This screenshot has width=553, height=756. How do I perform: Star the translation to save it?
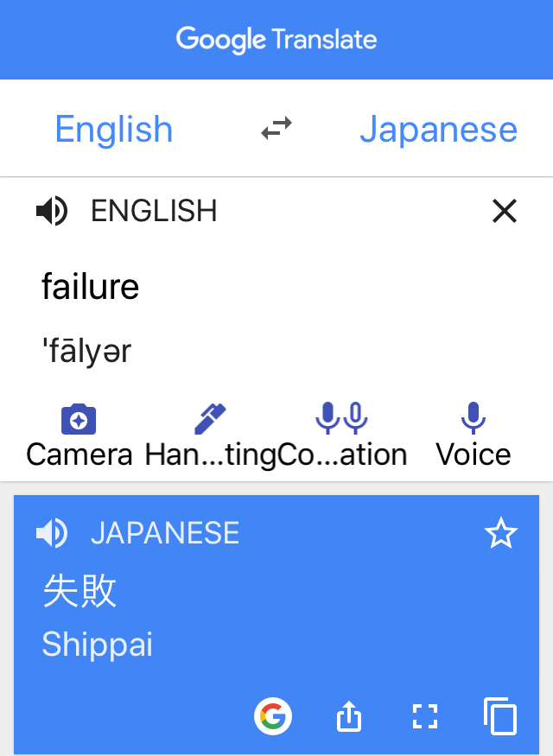tap(501, 533)
